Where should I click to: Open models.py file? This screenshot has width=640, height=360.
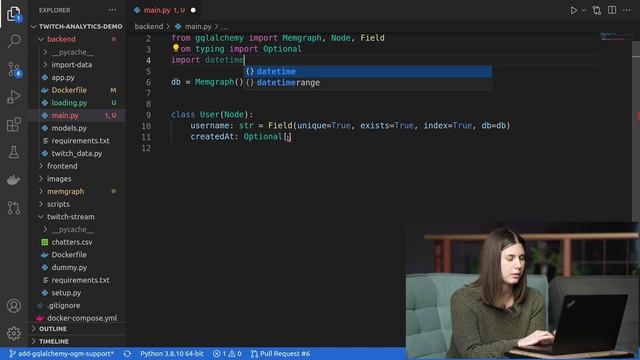[77, 128]
